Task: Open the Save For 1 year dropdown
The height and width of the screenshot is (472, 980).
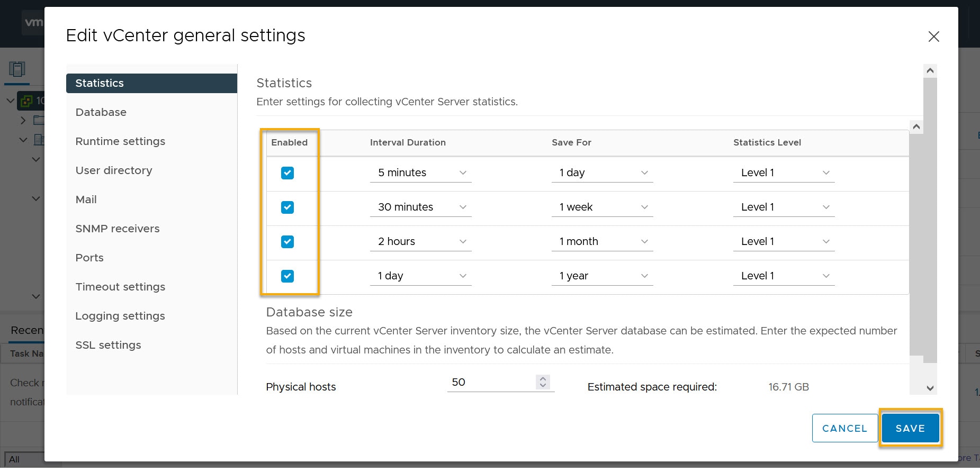Action: [x=602, y=276]
